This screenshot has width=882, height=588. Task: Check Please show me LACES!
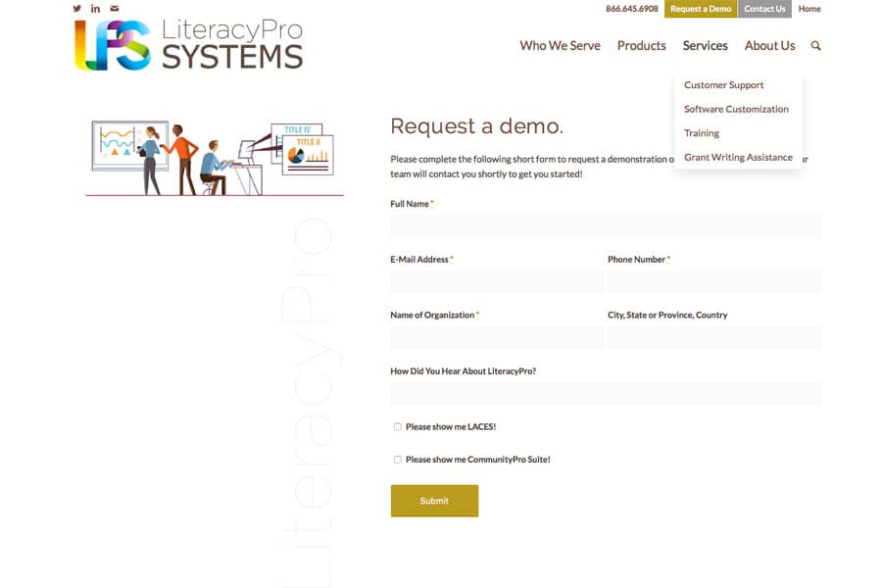[x=398, y=426]
